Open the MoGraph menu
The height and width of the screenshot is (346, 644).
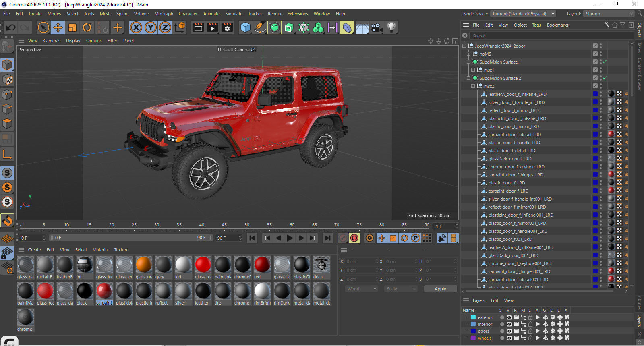(164, 14)
